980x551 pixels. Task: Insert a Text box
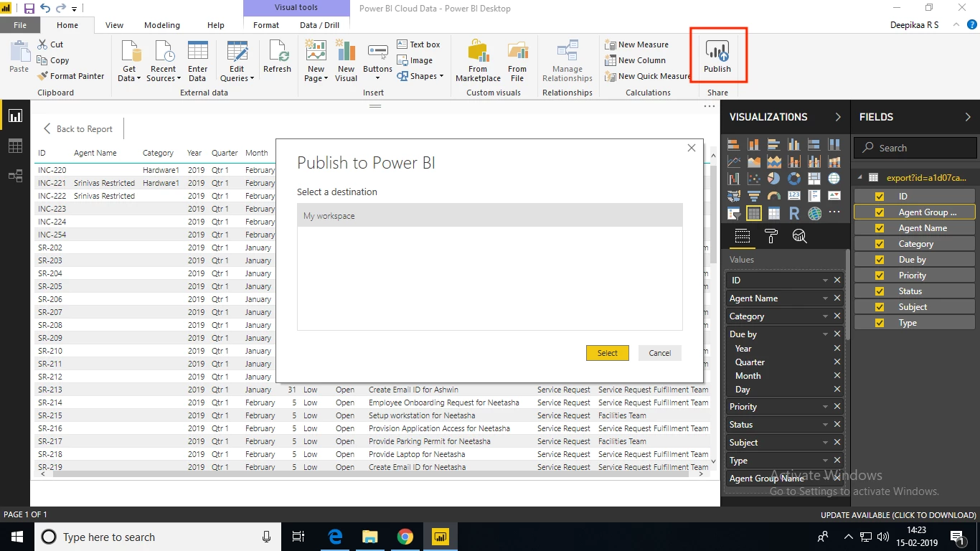pos(418,44)
